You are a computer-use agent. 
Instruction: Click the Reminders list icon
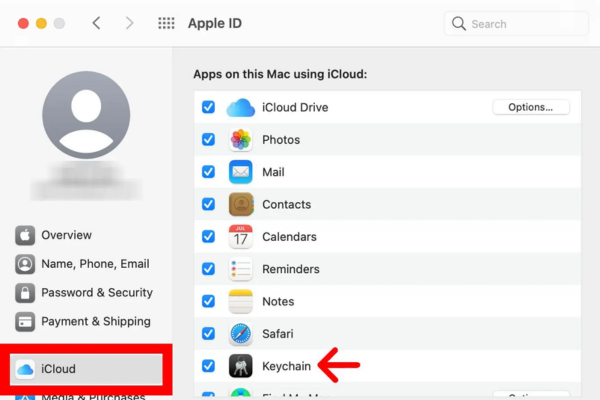[x=241, y=269]
